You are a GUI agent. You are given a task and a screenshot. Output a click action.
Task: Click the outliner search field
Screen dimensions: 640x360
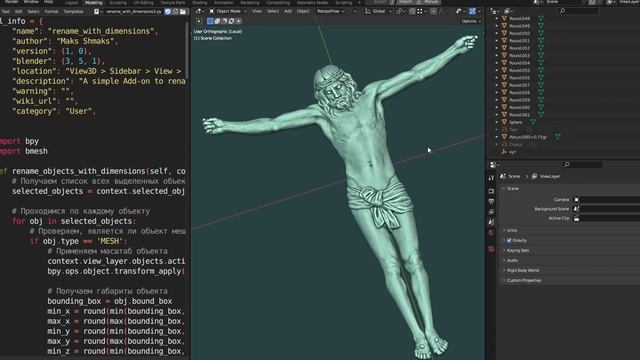tap(578, 11)
